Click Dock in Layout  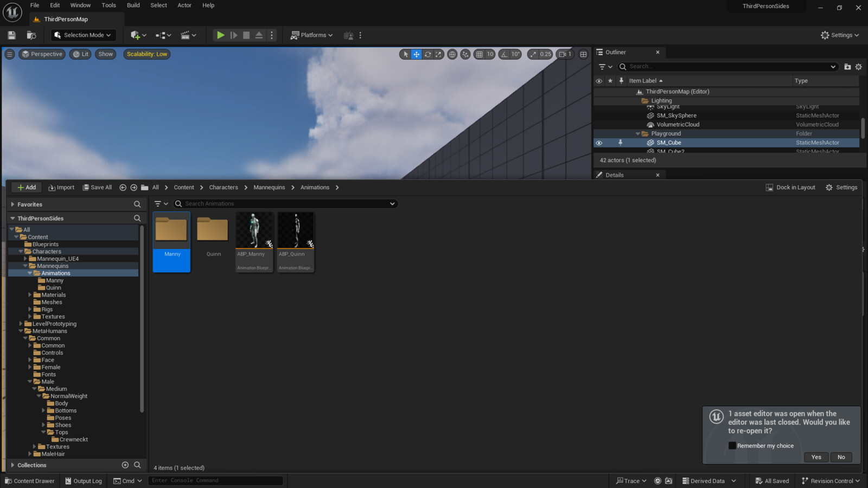[790, 188]
